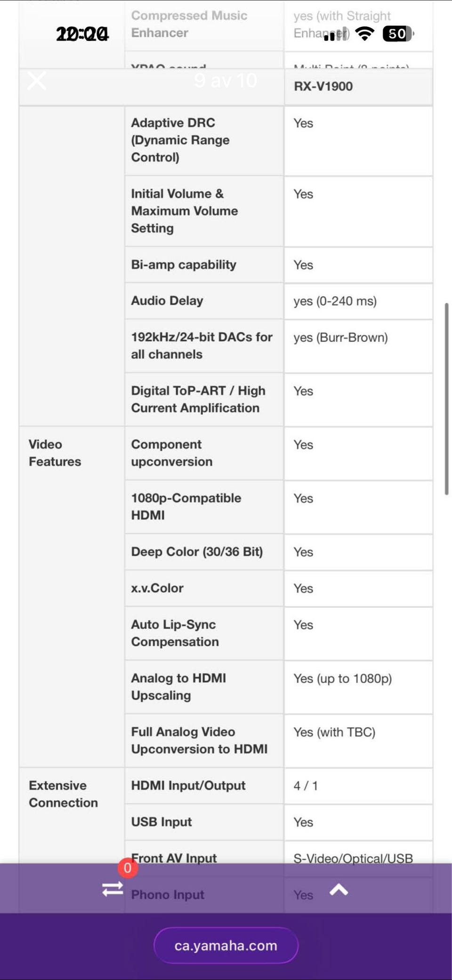The height and width of the screenshot is (980, 452).
Task: Tap the status bar clock
Action: 82,33
